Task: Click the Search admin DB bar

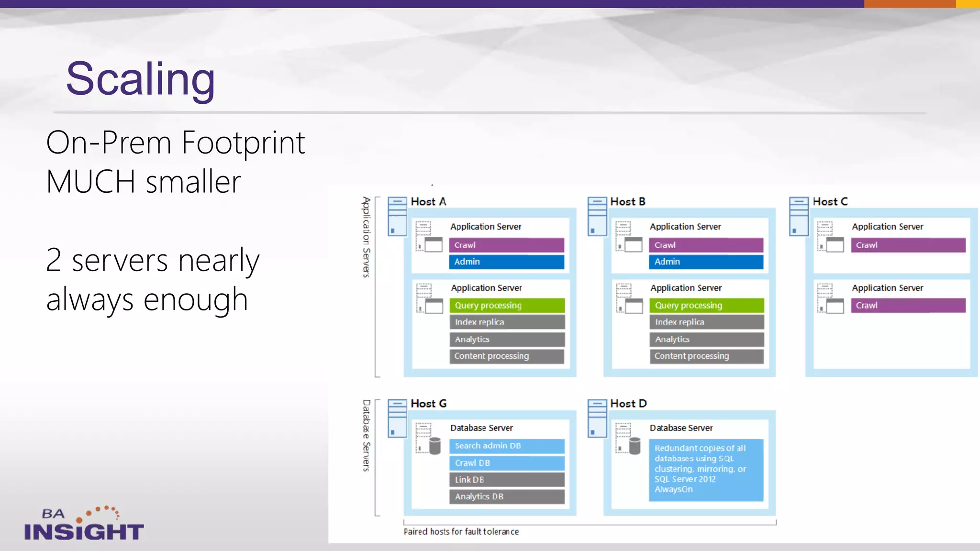Action: click(x=507, y=446)
